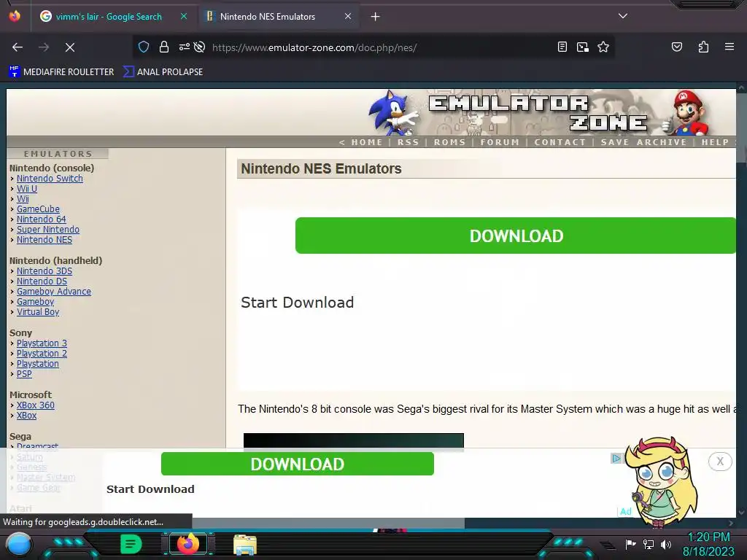The height and width of the screenshot is (560, 747).
Task: Open the Virtual Boy emulators link
Action: tap(38, 312)
